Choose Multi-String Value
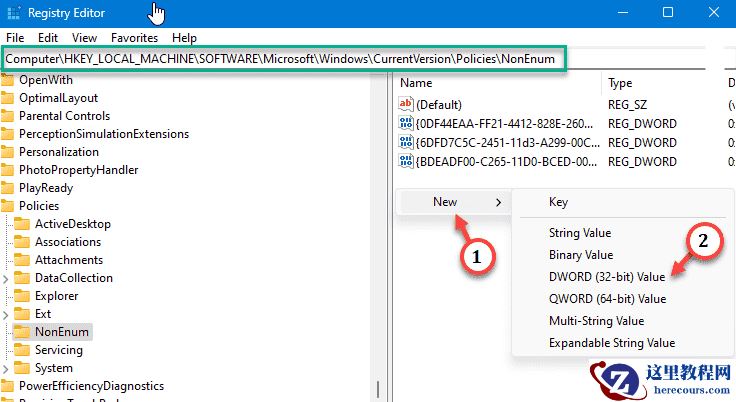This screenshot has height=402, width=736. (597, 321)
